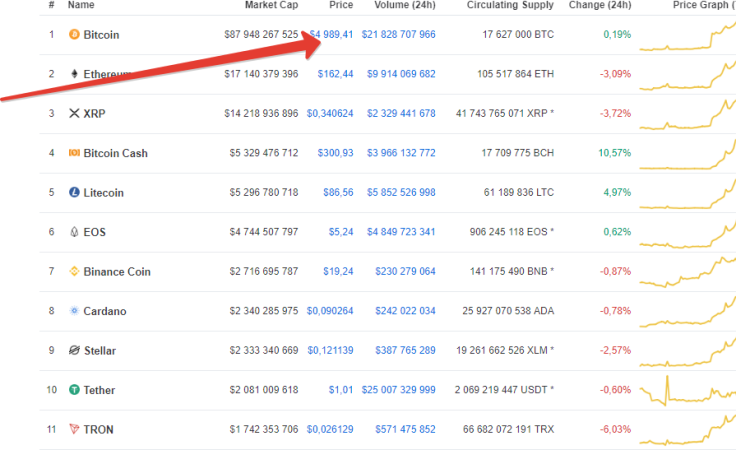Click Ethereum price $162,44
736x450 pixels.
pyautogui.click(x=335, y=74)
